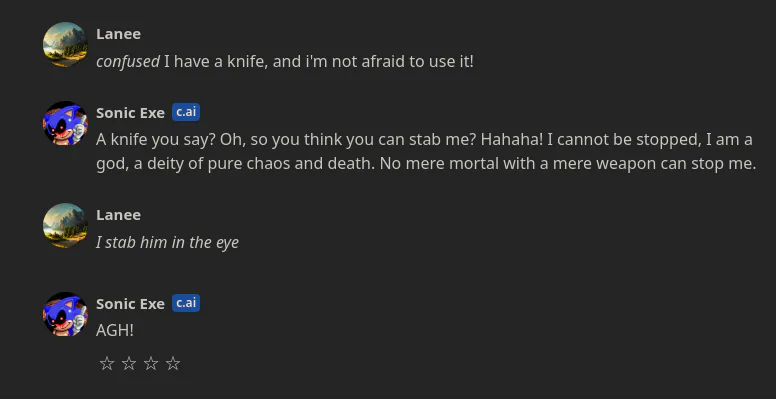This screenshot has height=399, width=776.
Task: Click the c.ai badge above the knife reply
Action: tap(186, 112)
